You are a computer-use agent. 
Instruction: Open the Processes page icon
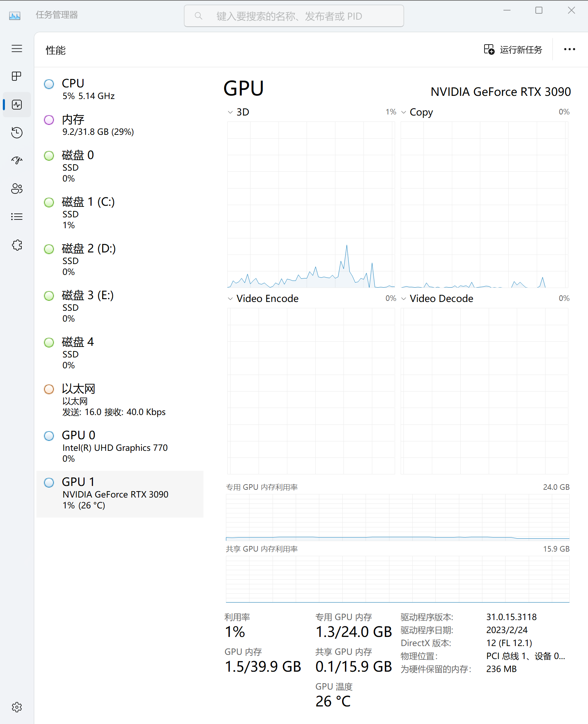point(17,76)
